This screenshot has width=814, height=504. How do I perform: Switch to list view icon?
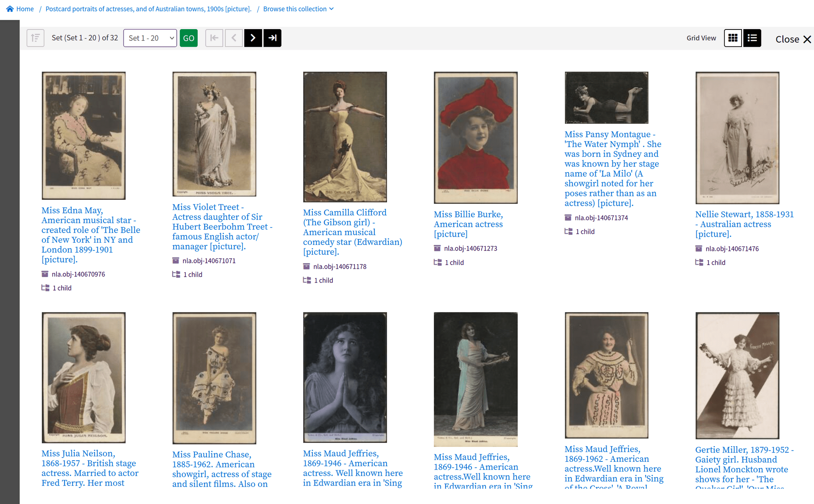[752, 38]
